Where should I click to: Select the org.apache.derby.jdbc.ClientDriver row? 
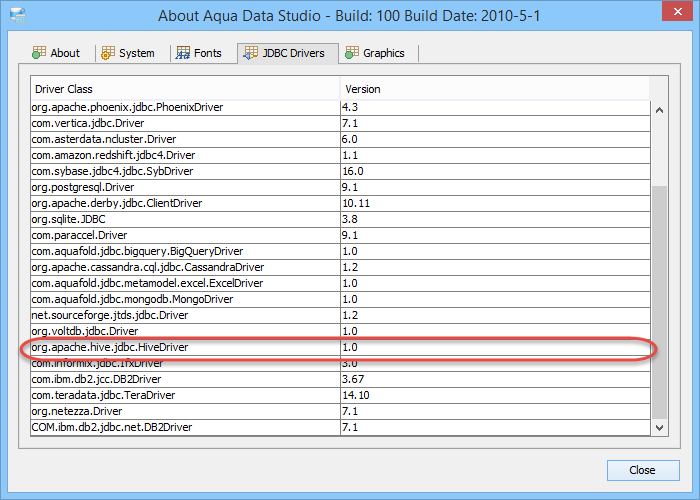[341, 204]
